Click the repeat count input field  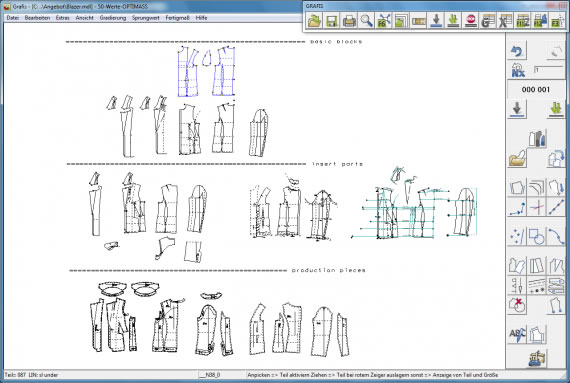click(x=548, y=70)
